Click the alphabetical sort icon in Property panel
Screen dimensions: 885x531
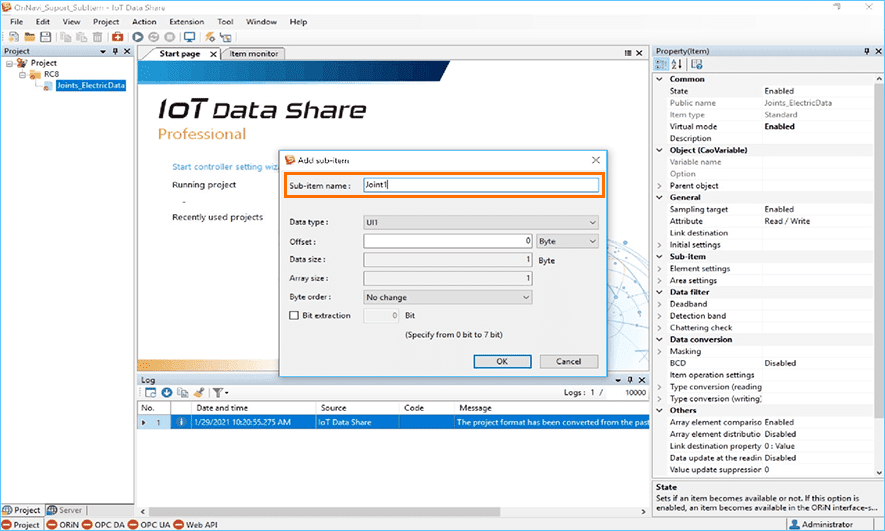click(x=677, y=64)
